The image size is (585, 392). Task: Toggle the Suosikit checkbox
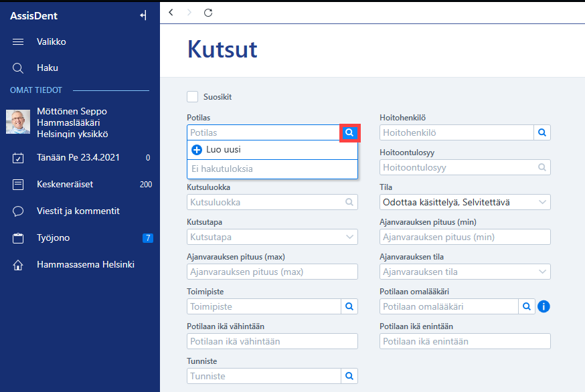[x=193, y=96]
